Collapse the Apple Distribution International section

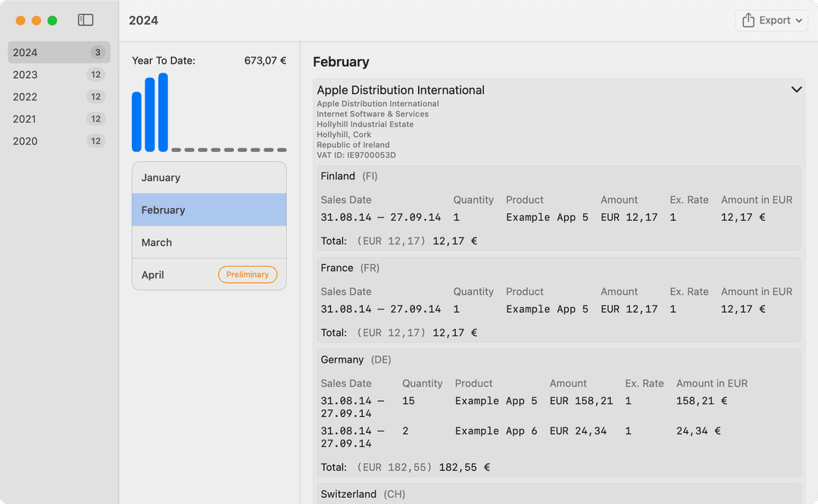(x=796, y=89)
